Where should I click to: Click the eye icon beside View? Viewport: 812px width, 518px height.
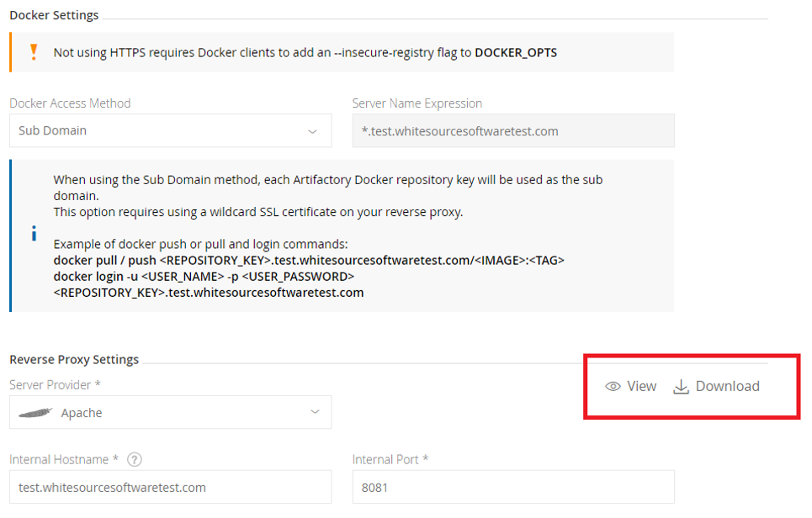pyautogui.click(x=613, y=387)
